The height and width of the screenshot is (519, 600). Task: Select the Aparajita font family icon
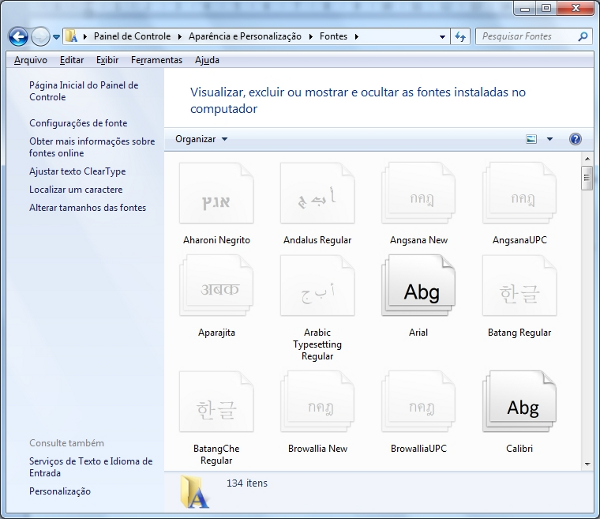[216, 286]
